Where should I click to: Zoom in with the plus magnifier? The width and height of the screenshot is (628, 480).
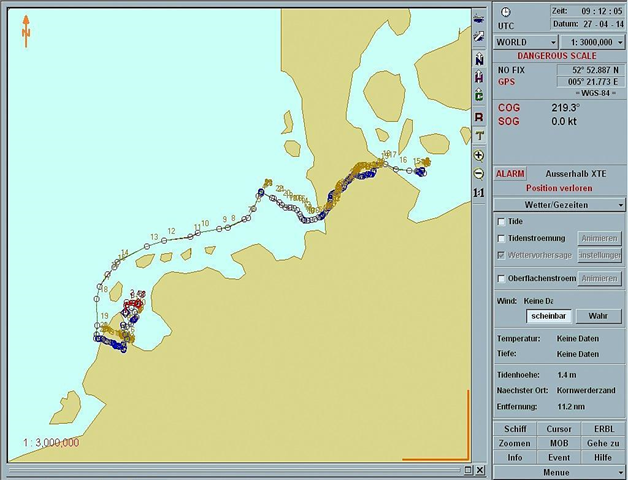pos(479,155)
